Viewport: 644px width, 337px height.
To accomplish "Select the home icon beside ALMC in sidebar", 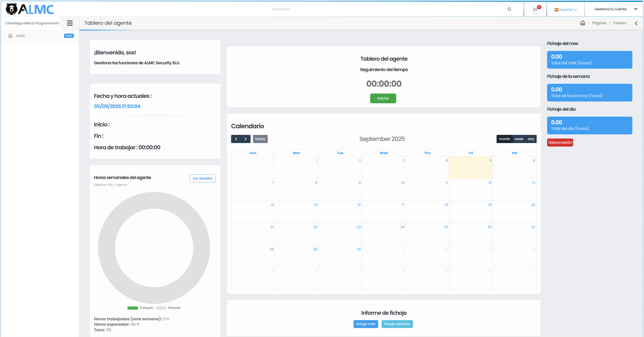I will pyautogui.click(x=10, y=35).
